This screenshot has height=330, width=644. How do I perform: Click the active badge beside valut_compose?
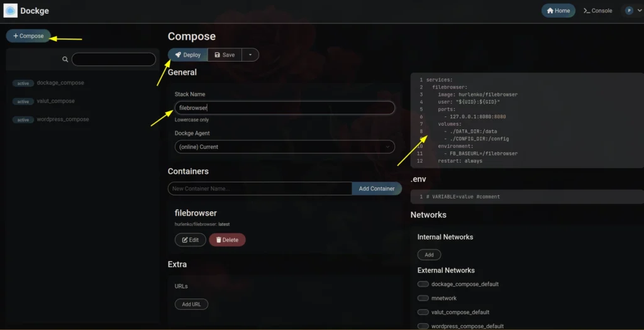point(23,101)
